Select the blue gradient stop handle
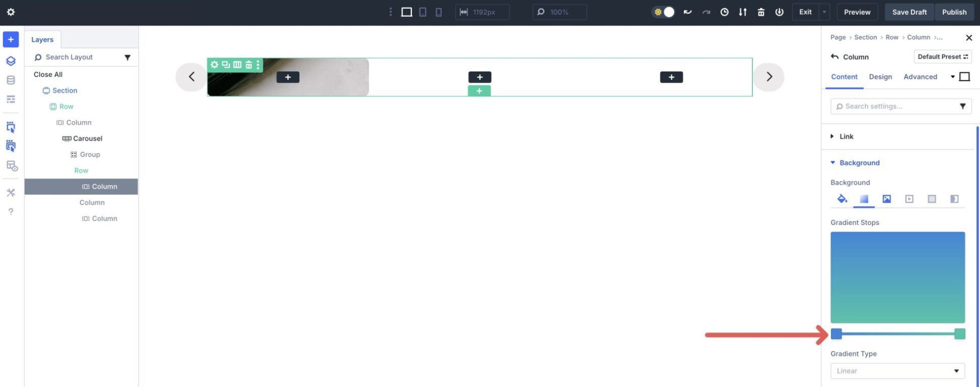 [836, 334]
